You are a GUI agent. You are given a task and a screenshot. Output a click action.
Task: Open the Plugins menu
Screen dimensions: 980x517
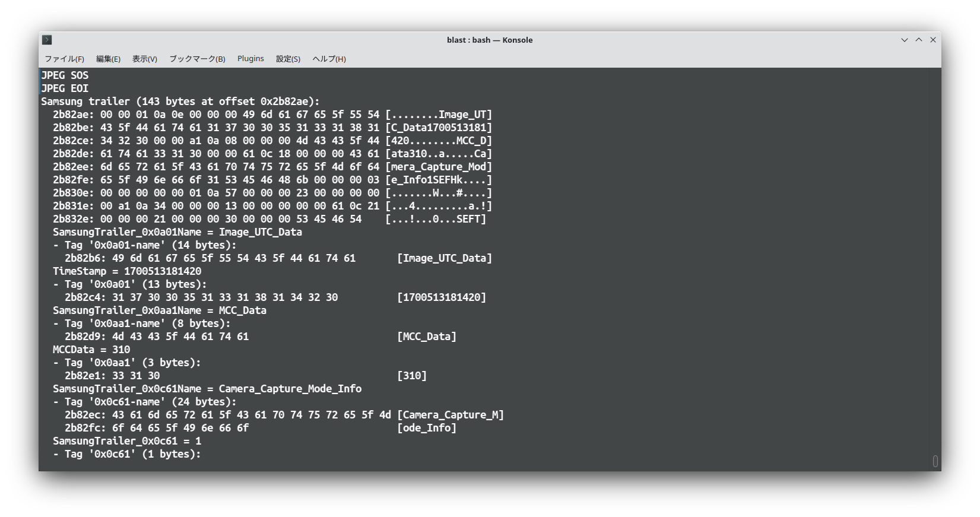tap(250, 59)
